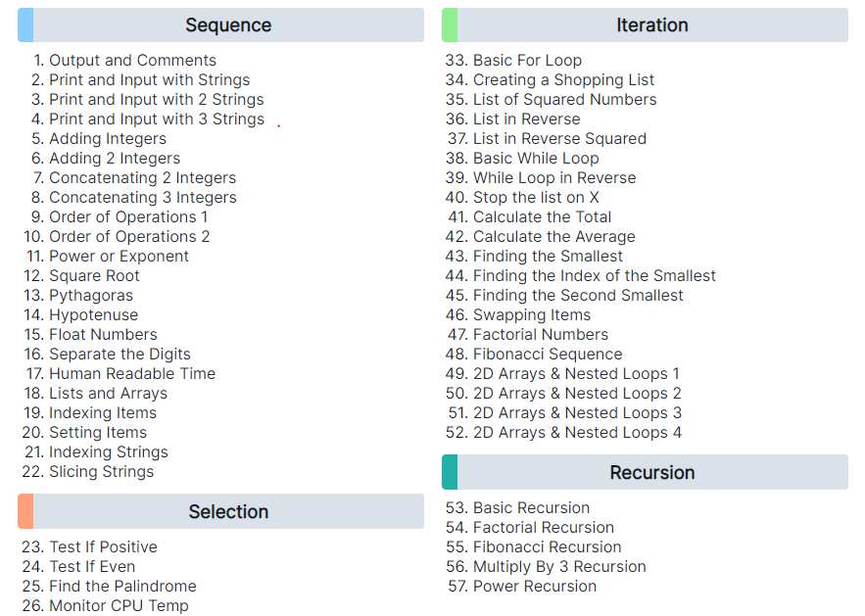The width and height of the screenshot is (865, 616).
Task: Select List of Squared Numbers
Action: pos(565,100)
